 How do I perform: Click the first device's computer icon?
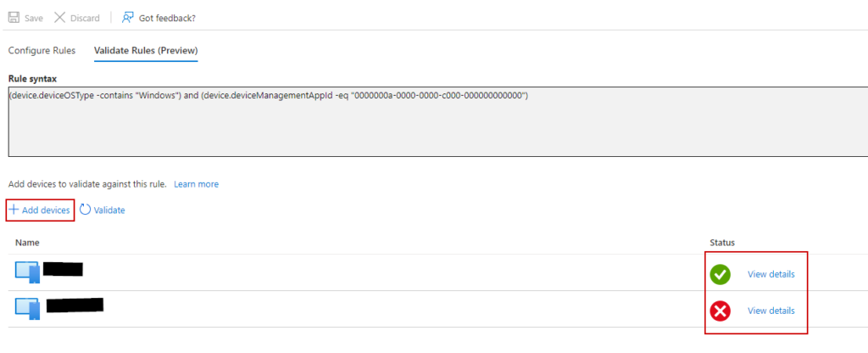pyautogui.click(x=27, y=273)
